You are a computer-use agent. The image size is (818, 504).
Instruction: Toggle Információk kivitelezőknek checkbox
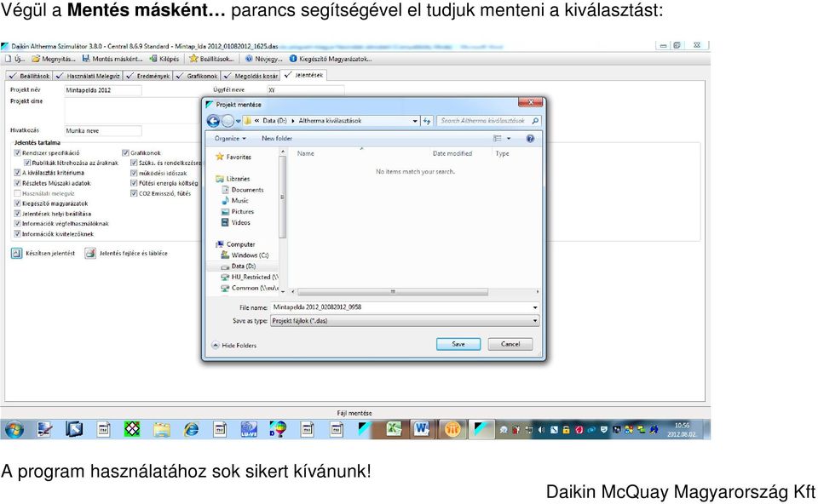[17, 234]
